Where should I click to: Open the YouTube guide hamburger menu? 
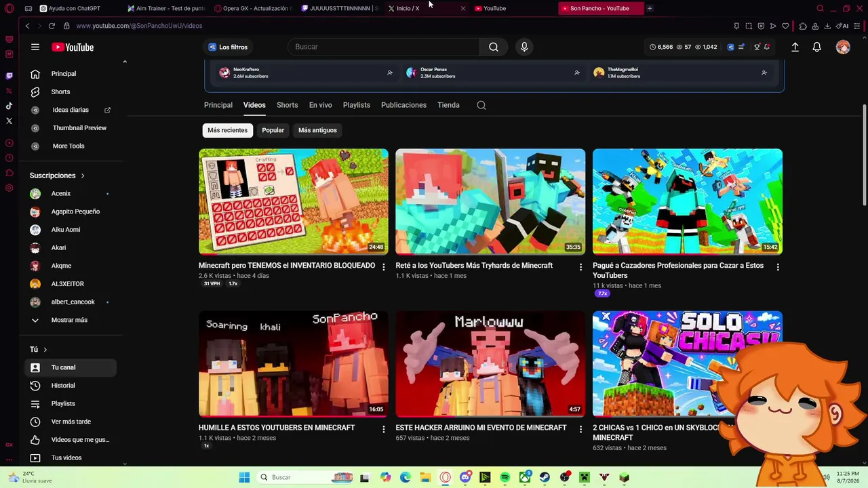click(35, 47)
